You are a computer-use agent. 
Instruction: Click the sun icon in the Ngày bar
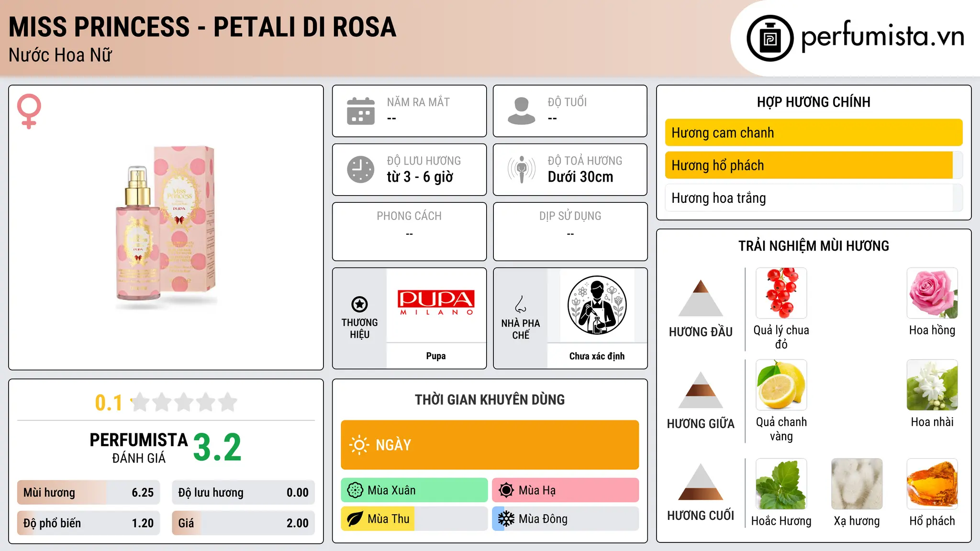(359, 445)
